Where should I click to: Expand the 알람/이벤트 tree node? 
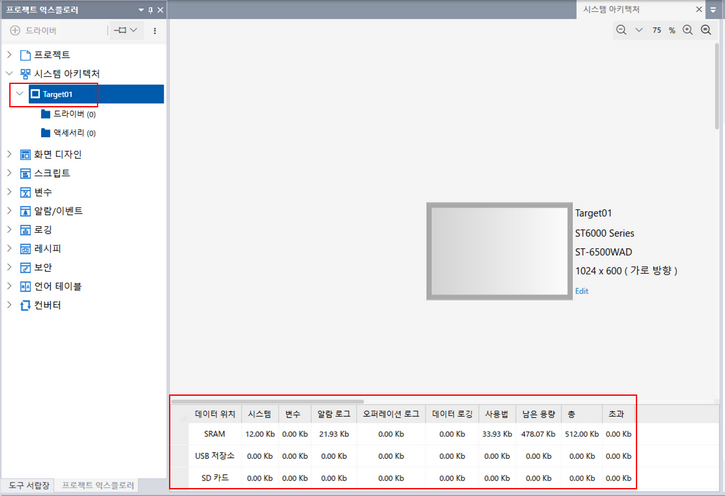click(10, 211)
